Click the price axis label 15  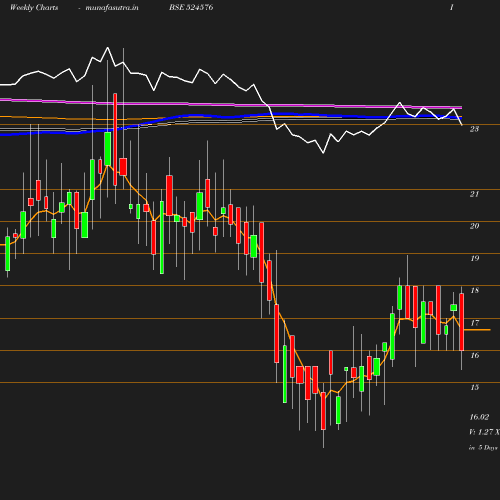coord(474,387)
